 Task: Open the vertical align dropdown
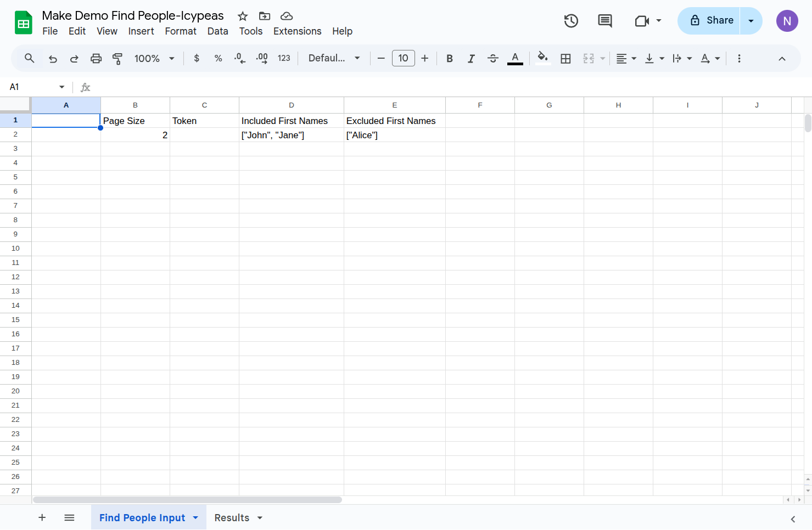[x=654, y=58]
